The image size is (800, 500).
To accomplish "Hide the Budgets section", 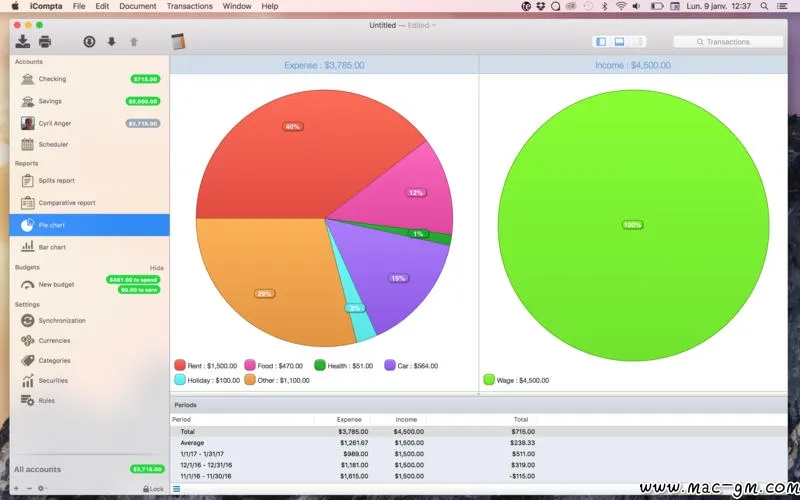I will [157, 268].
